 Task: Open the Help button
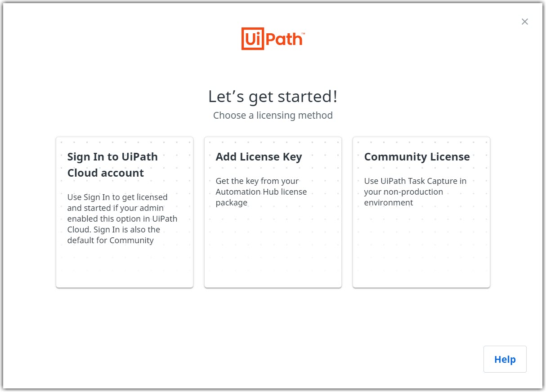click(505, 359)
